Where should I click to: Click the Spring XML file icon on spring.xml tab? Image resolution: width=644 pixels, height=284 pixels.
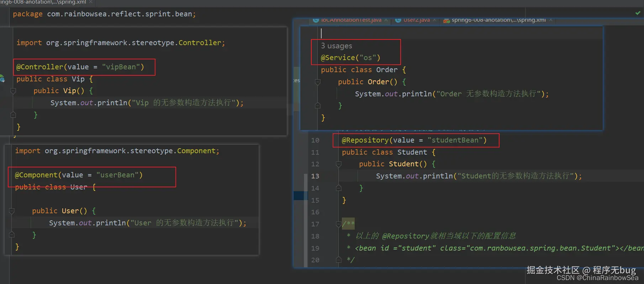pyautogui.click(x=446, y=20)
